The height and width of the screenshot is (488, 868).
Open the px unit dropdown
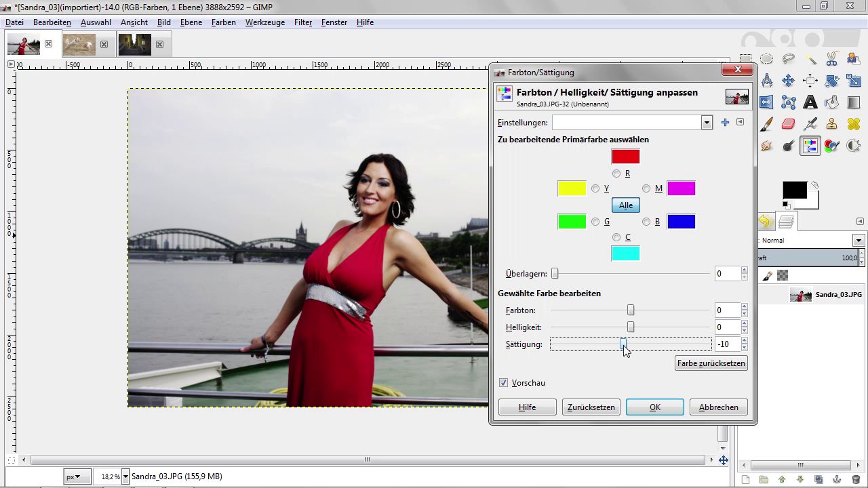click(73, 476)
